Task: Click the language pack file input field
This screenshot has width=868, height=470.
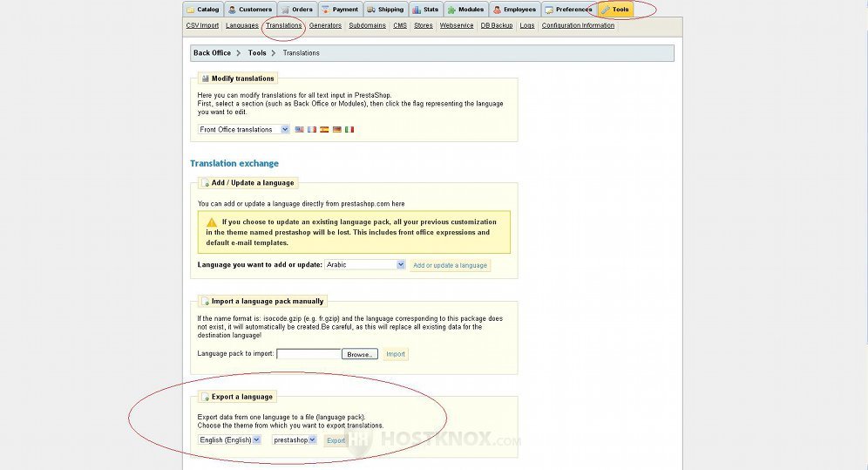Action: pyautogui.click(x=308, y=354)
